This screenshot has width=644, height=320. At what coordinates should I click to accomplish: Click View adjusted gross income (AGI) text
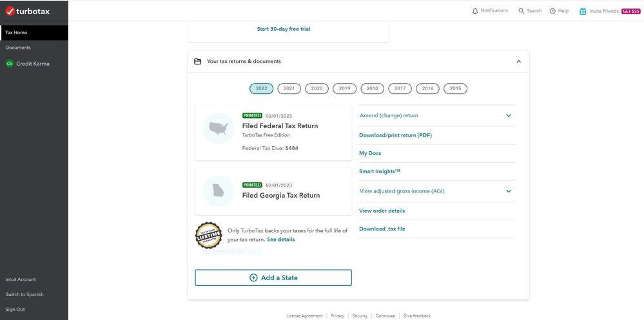402,191
